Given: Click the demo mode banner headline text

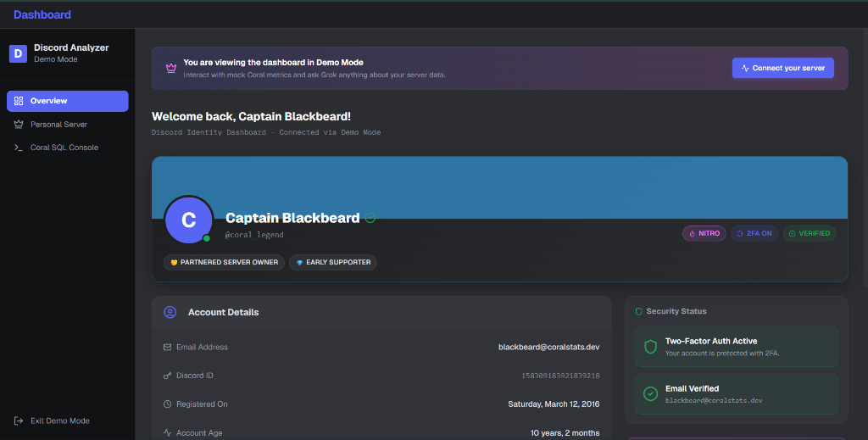Looking at the screenshot, I should [274, 63].
